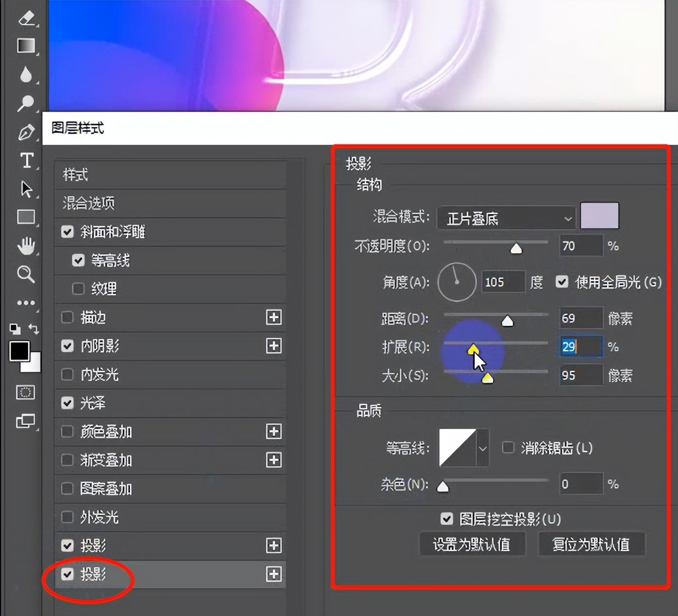Enable 消除锯齿 checkbox
Image resolution: width=678 pixels, height=616 pixels.
coord(508,447)
